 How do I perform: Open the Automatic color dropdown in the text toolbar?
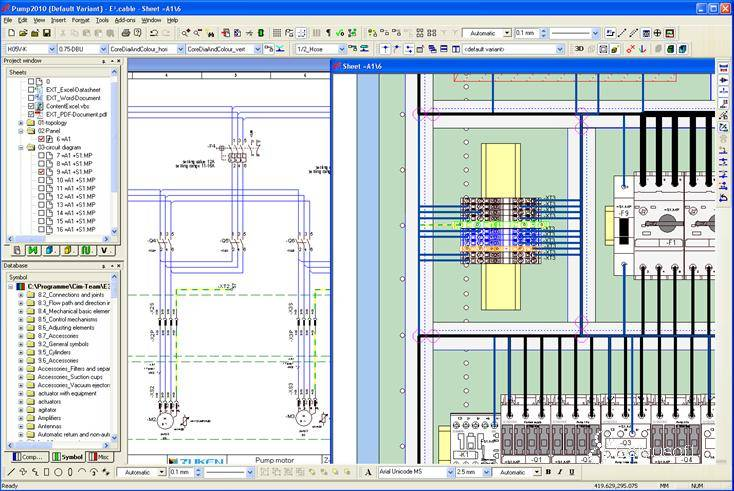(x=537, y=472)
